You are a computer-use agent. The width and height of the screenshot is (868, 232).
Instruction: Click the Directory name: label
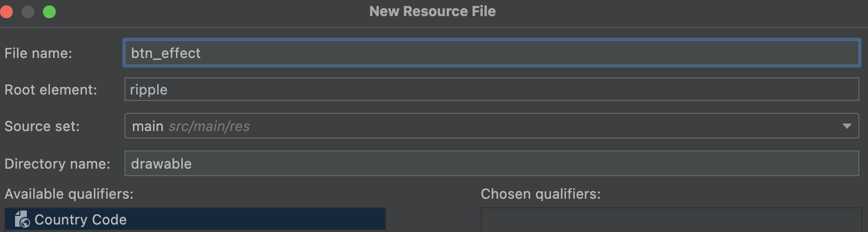(x=57, y=164)
